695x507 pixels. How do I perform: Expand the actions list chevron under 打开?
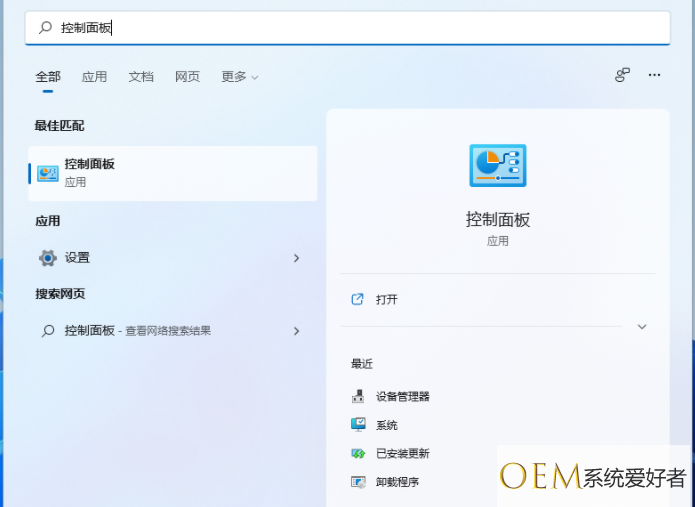[x=642, y=327]
